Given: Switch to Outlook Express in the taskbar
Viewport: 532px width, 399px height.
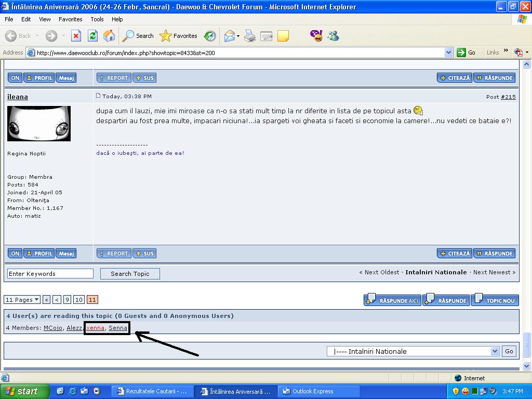Looking at the screenshot, I should (313, 391).
